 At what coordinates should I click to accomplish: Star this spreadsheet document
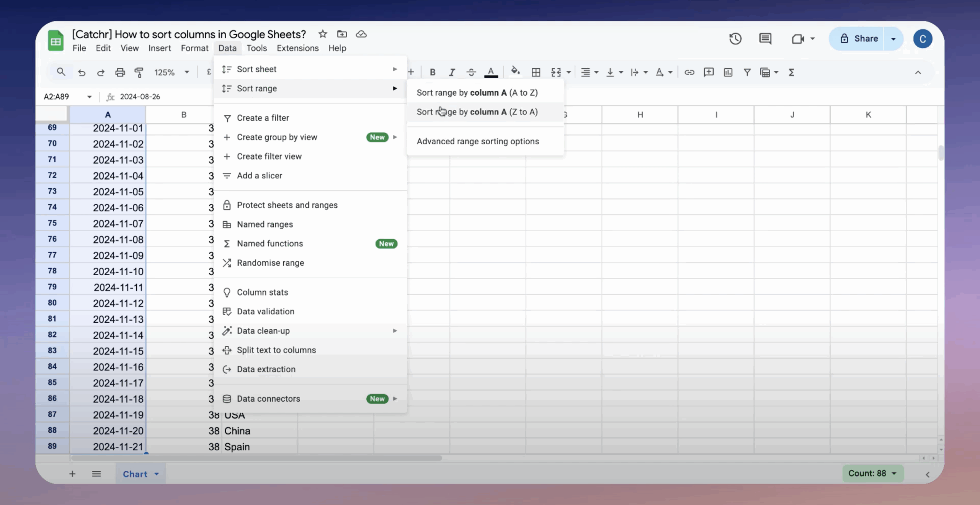323,34
